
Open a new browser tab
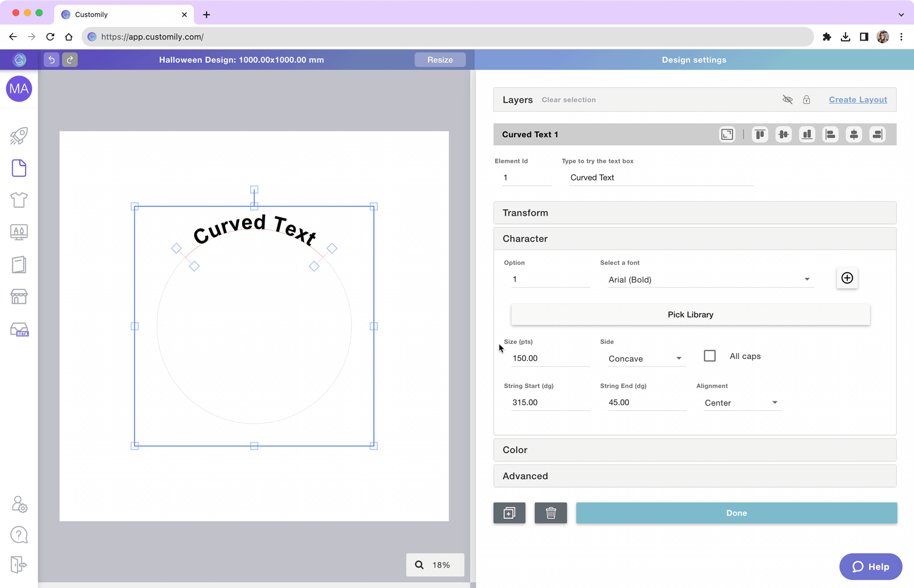tap(206, 15)
